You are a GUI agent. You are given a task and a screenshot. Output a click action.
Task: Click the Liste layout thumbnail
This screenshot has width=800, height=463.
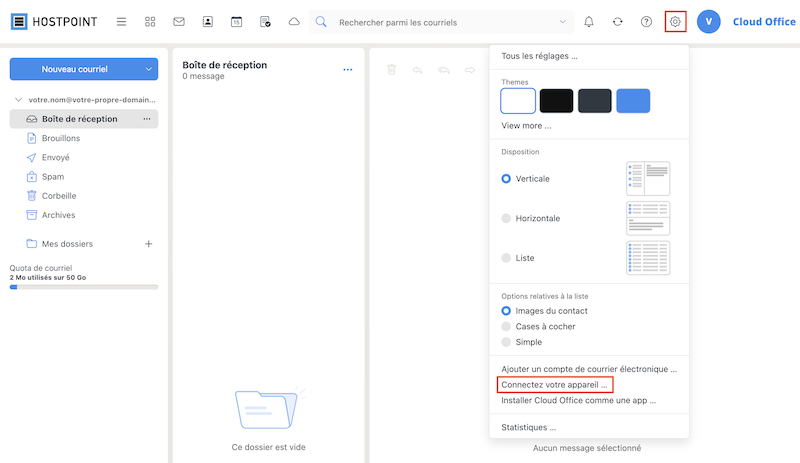tap(648, 258)
